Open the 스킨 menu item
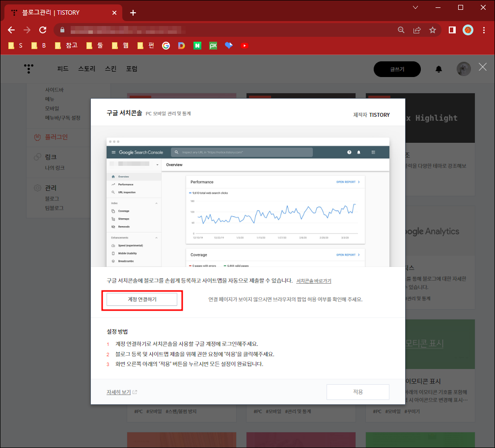495x448 pixels. tap(110, 69)
